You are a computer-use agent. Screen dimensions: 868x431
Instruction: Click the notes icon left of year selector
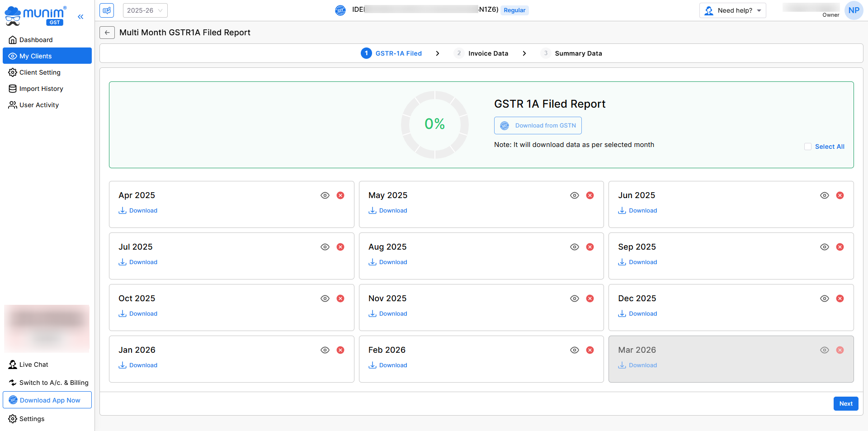pos(107,10)
